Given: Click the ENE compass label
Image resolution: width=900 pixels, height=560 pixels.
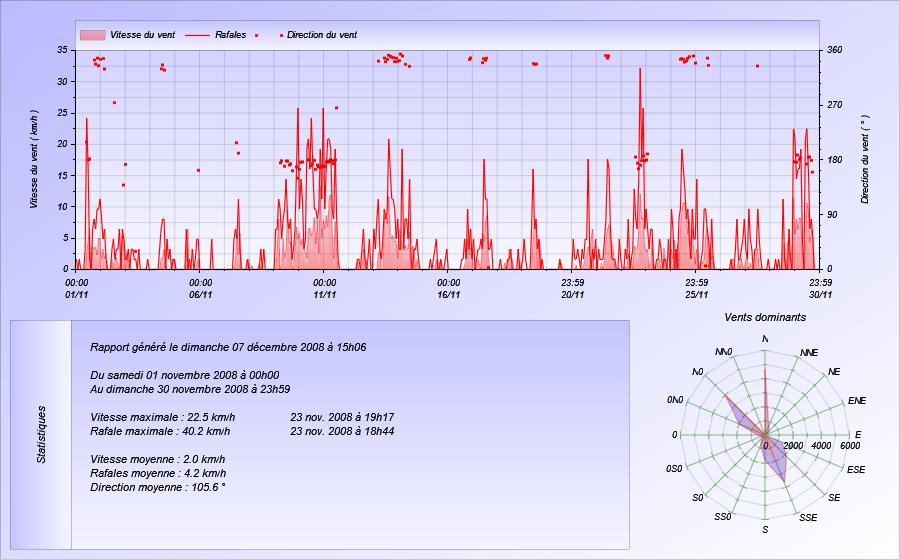Looking at the screenshot, I should point(857,401).
